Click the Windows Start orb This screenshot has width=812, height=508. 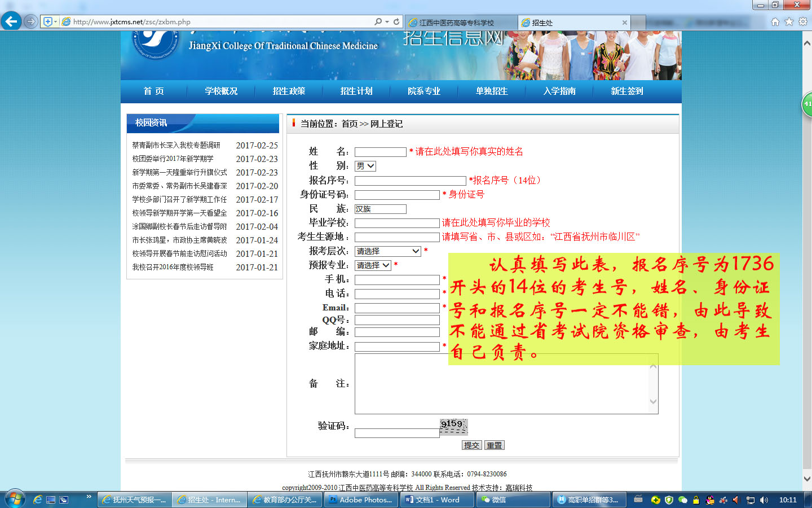14,500
